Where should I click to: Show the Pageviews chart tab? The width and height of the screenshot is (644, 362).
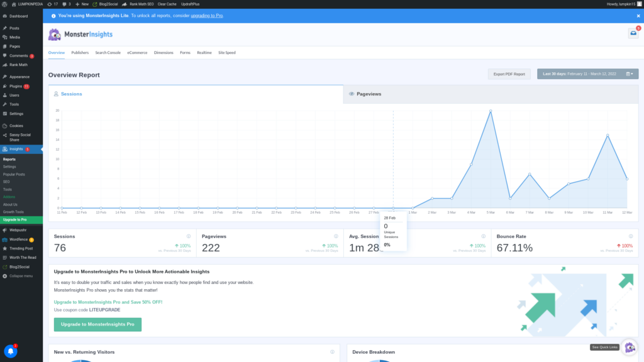491,94
